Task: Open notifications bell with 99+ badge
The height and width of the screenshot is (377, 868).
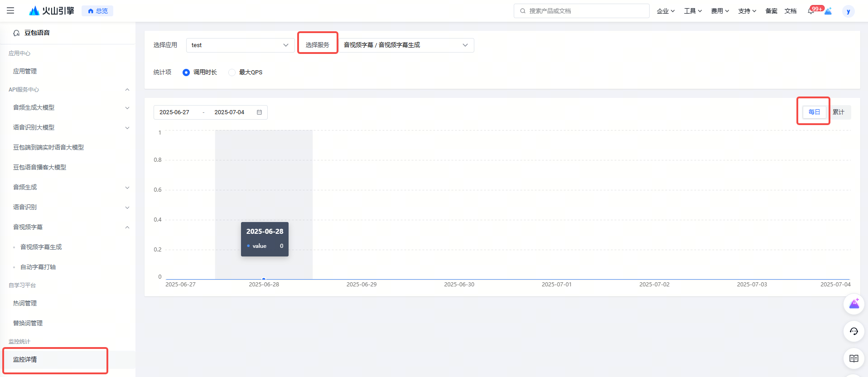Action: tap(811, 11)
